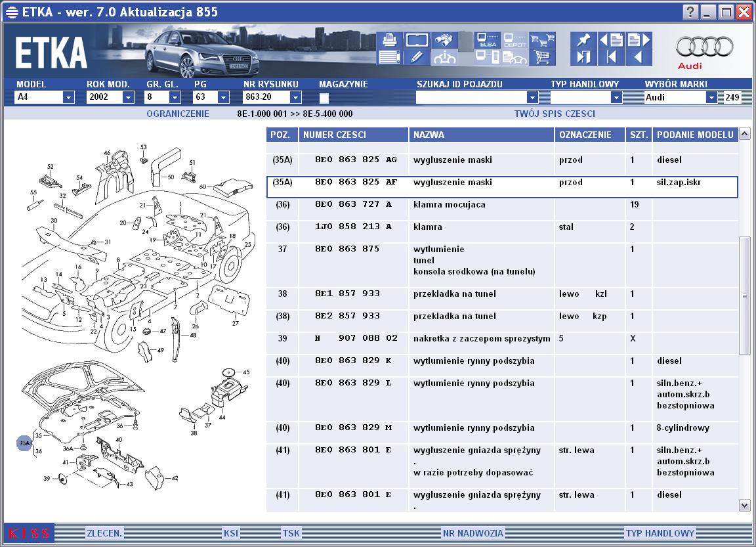Open search with the binoculars icon
The height and width of the screenshot is (547, 756).
coord(444,40)
